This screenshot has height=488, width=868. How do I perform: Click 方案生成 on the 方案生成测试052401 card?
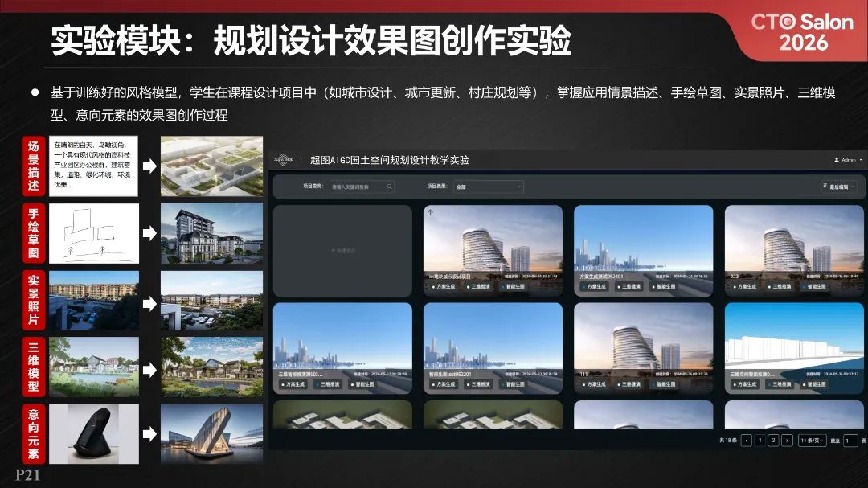[x=594, y=286]
